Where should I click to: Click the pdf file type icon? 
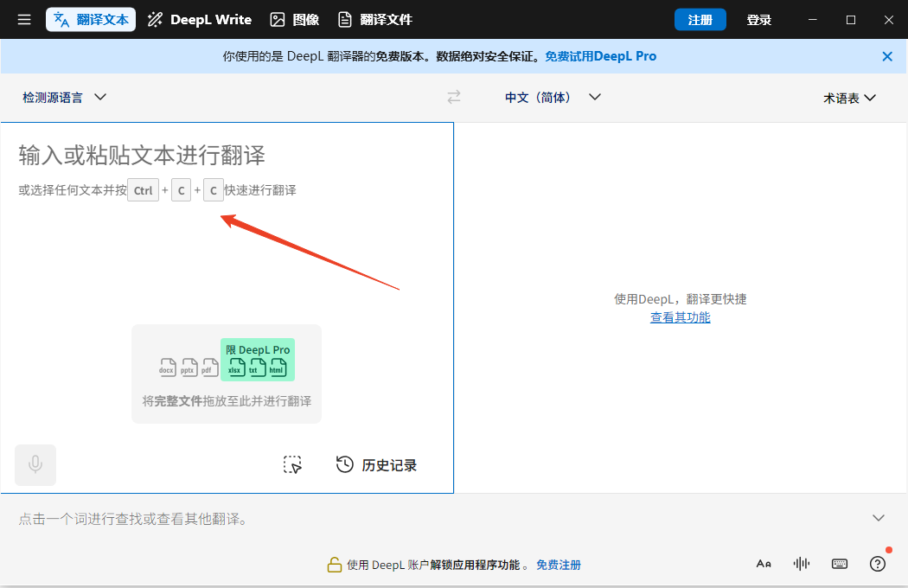209,367
